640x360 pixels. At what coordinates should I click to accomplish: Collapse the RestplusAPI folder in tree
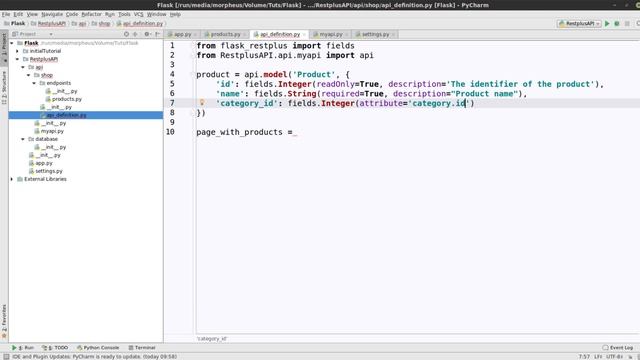coord(18,59)
